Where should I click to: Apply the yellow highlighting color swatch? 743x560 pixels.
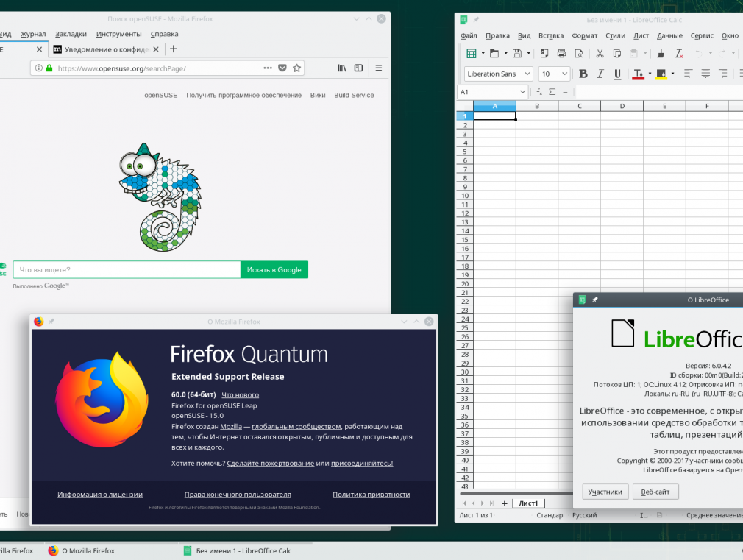[x=661, y=74]
